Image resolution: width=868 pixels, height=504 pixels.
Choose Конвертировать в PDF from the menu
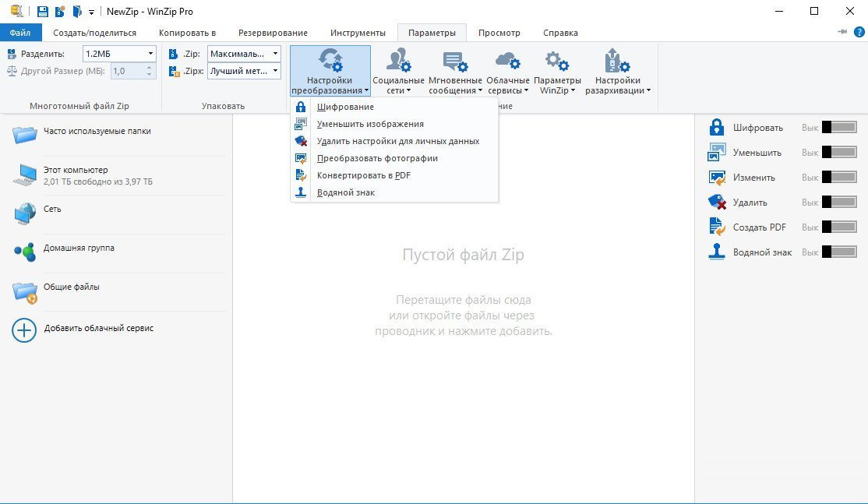(363, 175)
